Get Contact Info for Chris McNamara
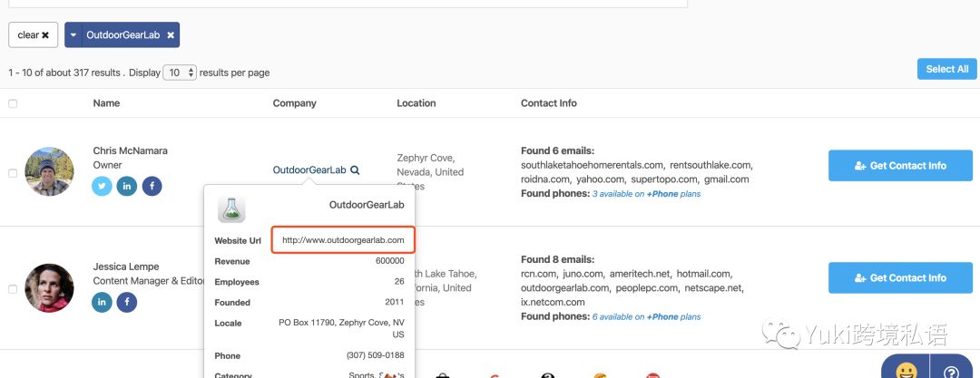 pos(900,166)
